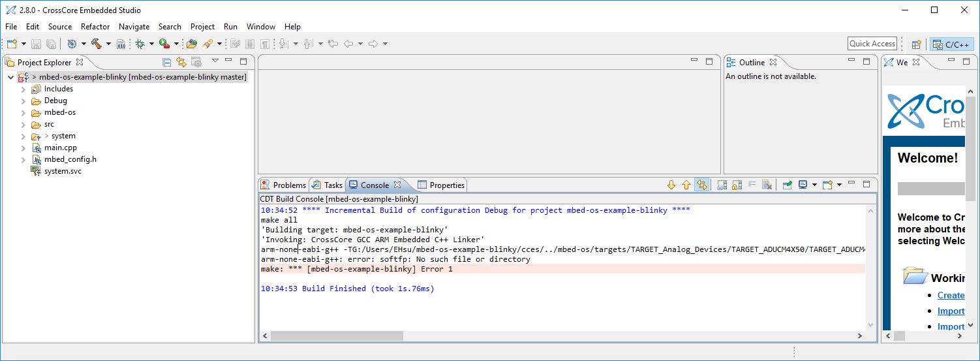Expand the system folder
This screenshot has width=980, height=361.
(23, 136)
